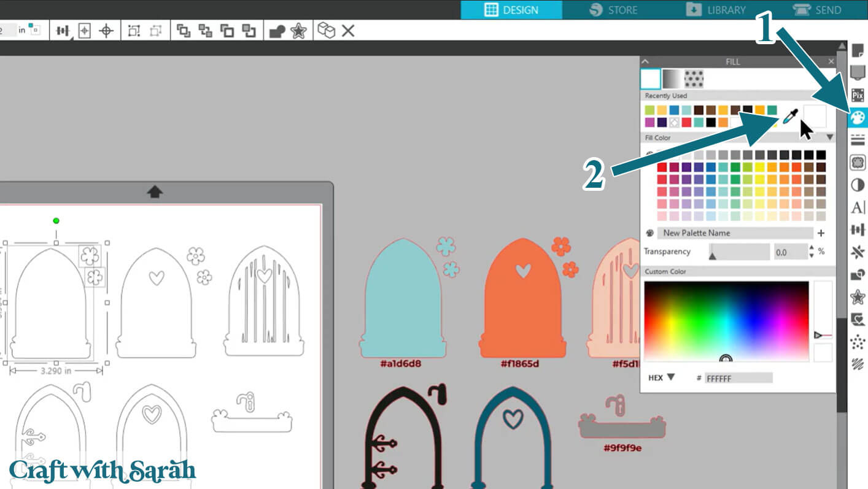Image resolution: width=868 pixels, height=489 pixels.
Task: Open the Modify panel in right sidebar
Action: [858, 275]
